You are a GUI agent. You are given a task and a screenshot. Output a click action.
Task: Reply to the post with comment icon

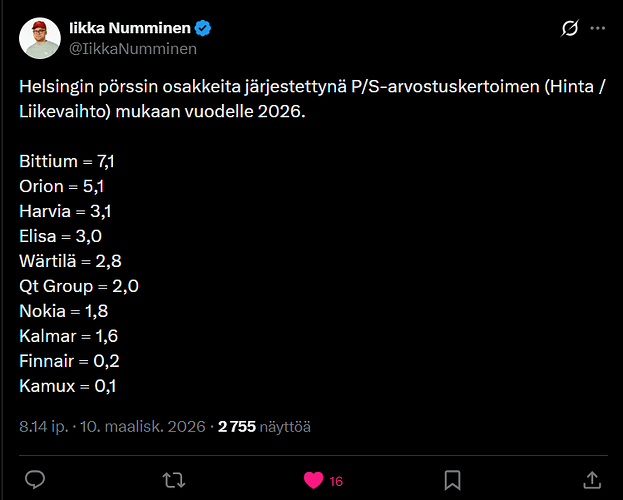click(x=35, y=480)
